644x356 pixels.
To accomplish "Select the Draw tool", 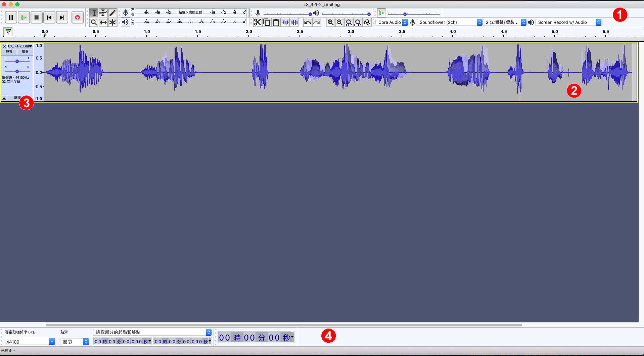I will pos(112,12).
